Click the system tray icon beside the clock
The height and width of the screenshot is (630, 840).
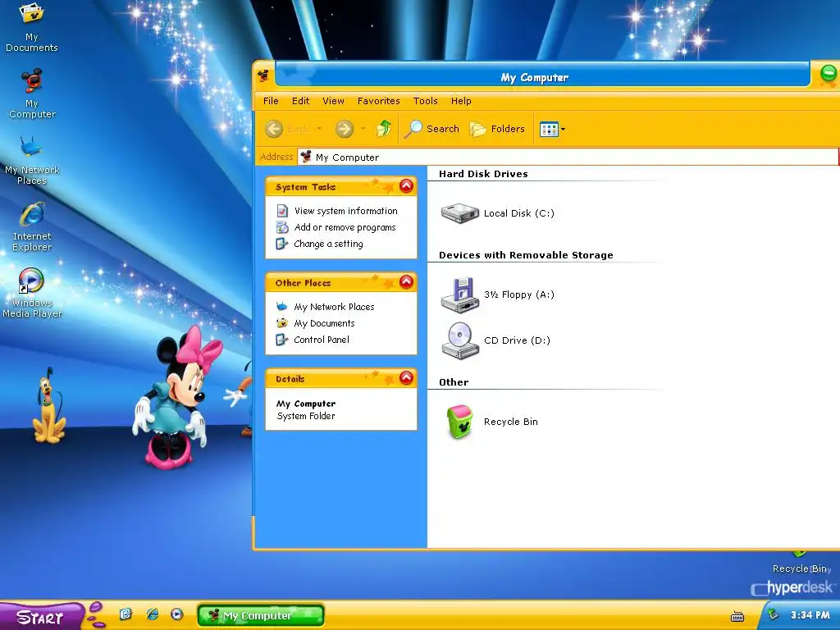click(773, 614)
